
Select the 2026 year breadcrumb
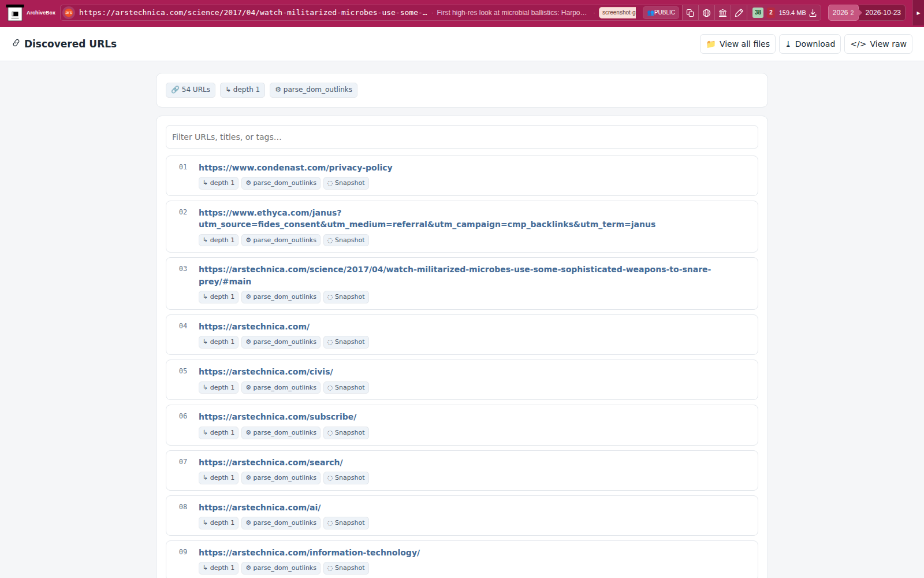click(843, 13)
